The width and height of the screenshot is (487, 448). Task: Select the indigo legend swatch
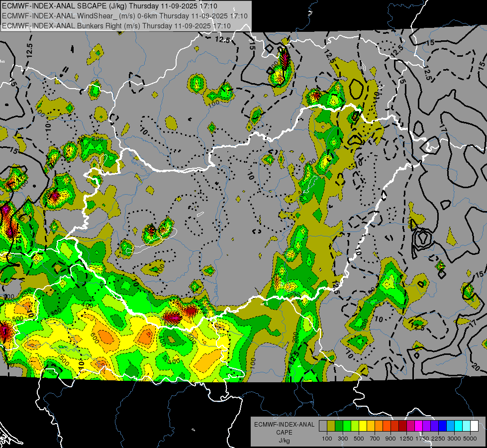(434, 426)
